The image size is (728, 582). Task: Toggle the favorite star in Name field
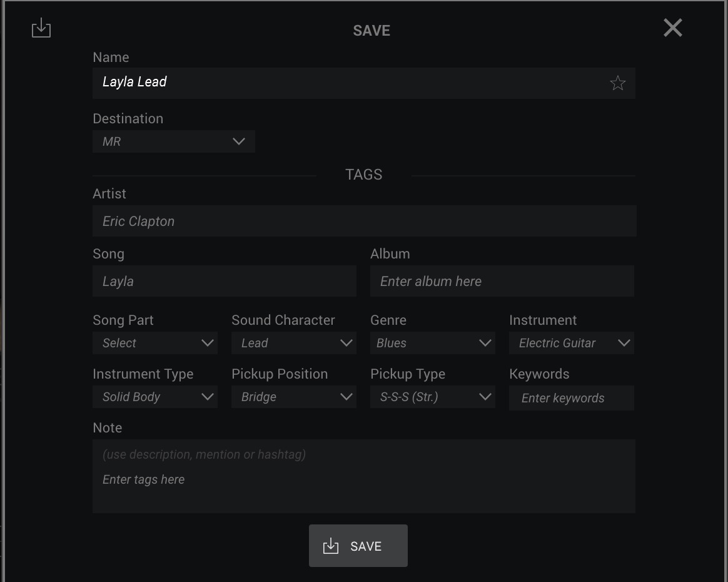(617, 83)
